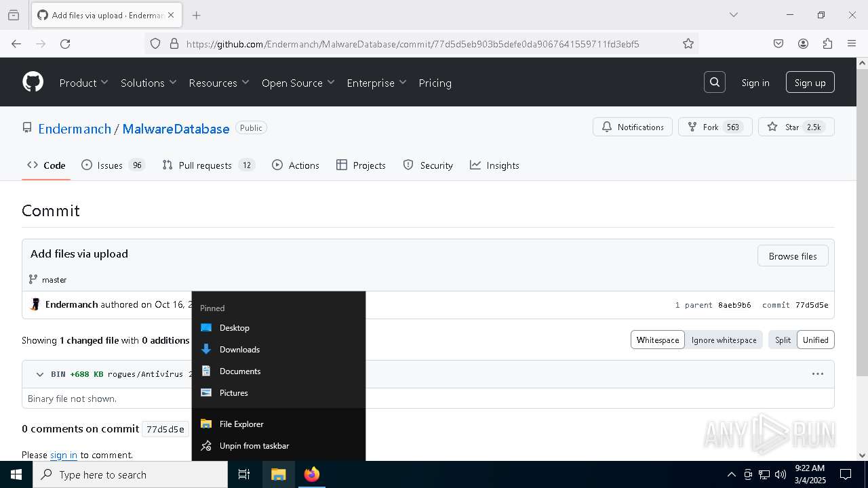Open the Actions tab

pos(296,165)
